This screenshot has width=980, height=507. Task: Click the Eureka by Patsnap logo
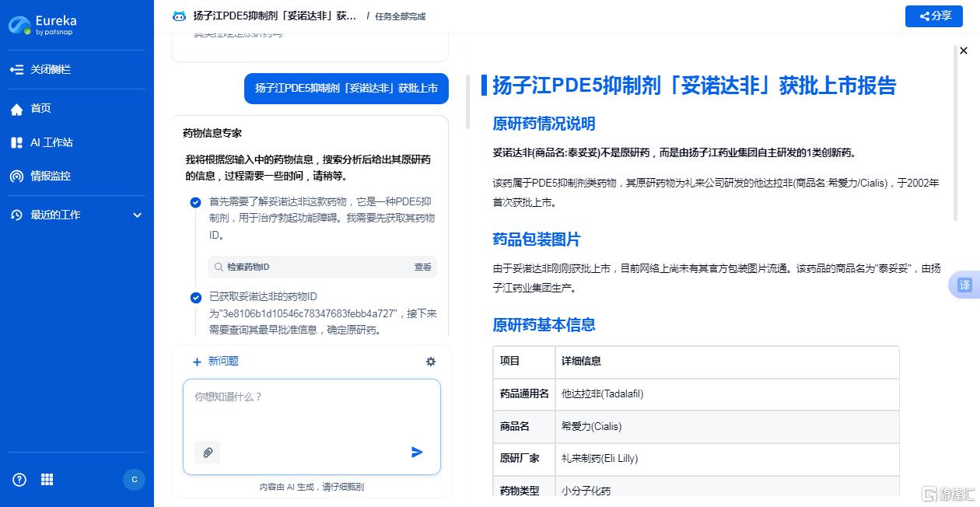(43, 25)
